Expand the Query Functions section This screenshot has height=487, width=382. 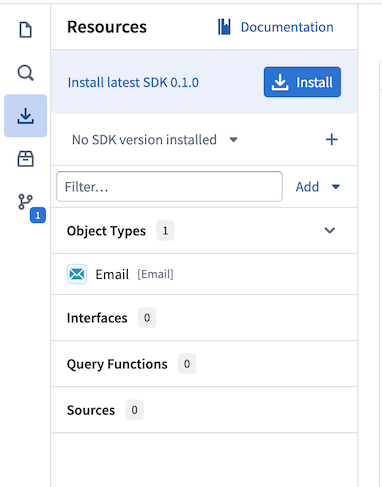[x=204, y=364]
